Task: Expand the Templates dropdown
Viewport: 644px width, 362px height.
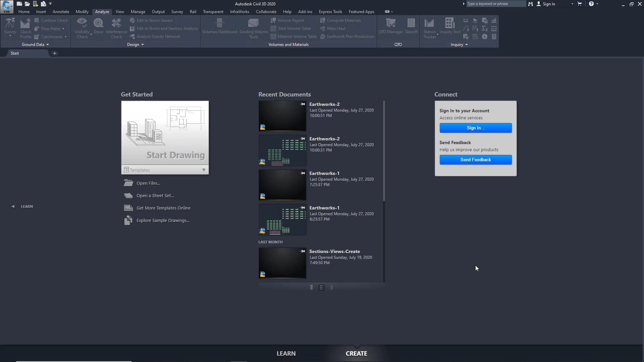Action: tap(204, 170)
